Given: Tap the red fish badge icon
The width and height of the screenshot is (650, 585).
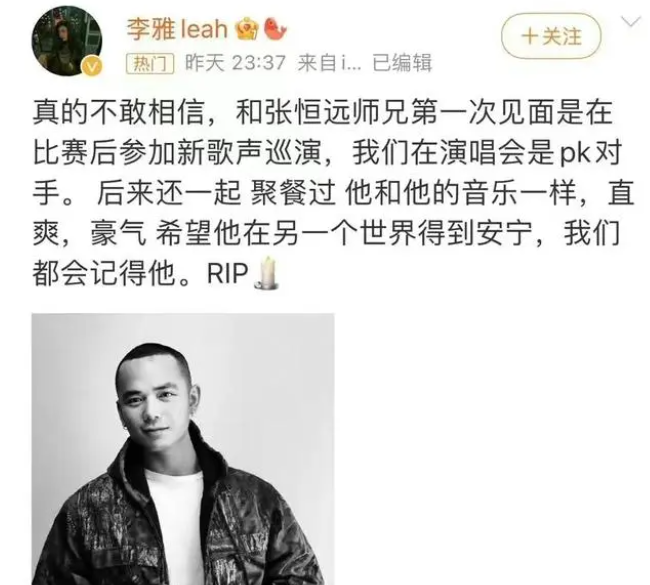Looking at the screenshot, I should click(x=275, y=29).
